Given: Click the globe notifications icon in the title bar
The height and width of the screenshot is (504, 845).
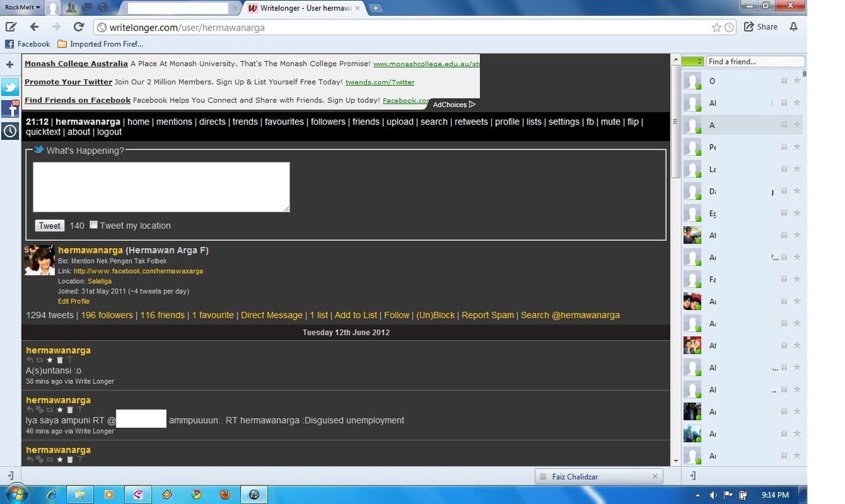Looking at the screenshot, I should click(102, 8).
